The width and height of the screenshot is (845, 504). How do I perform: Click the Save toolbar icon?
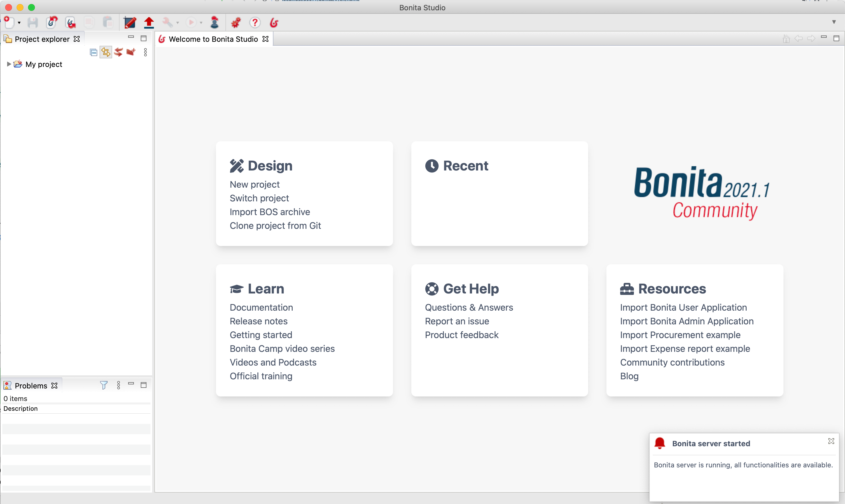pyautogui.click(x=33, y=22)
